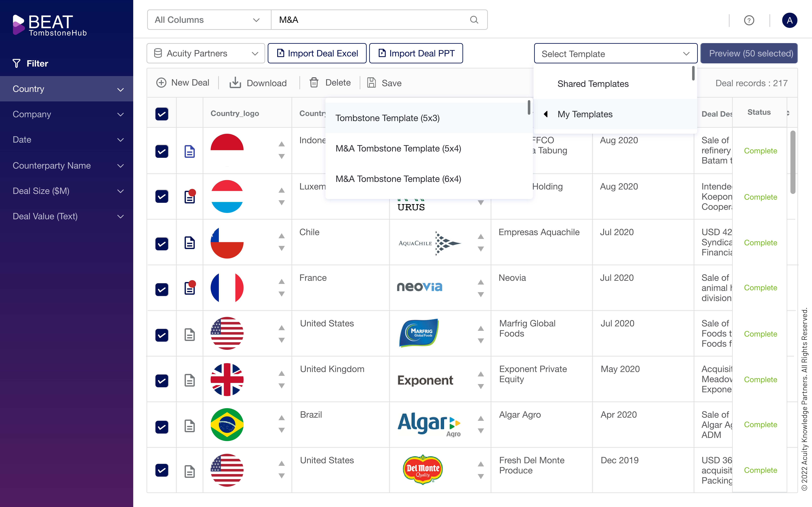
Task: Open the help question mark icon
Action: (749, 20)
